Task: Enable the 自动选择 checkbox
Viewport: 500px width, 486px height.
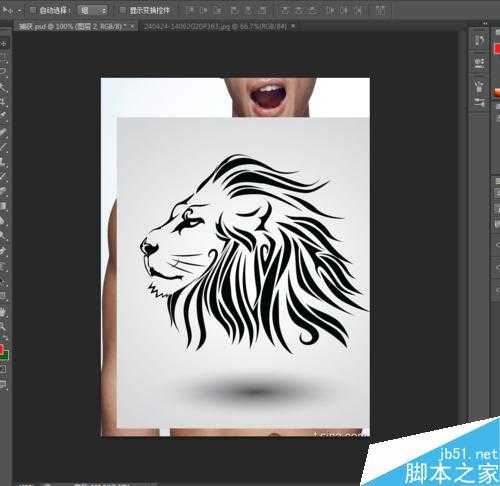Action: pos(33,11)
